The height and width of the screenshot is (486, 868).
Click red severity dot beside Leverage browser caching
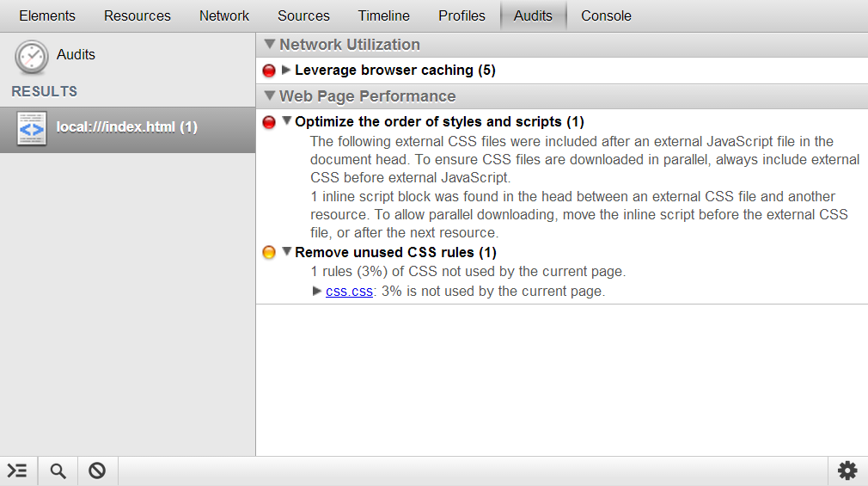coord(269,71)
